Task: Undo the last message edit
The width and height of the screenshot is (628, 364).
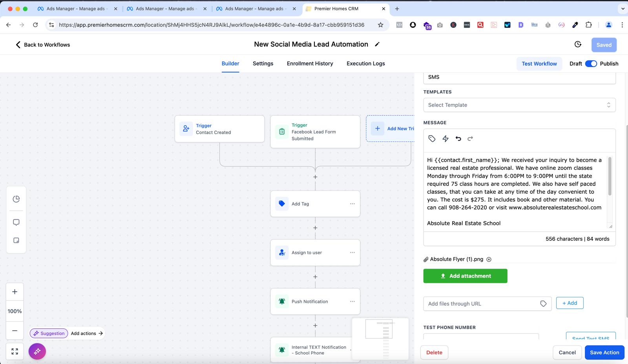Action: tap(458, 138)
